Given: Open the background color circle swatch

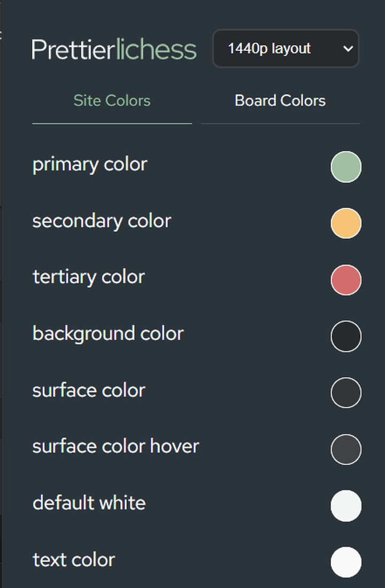Looking at the screenshot, I should (346, 337).
